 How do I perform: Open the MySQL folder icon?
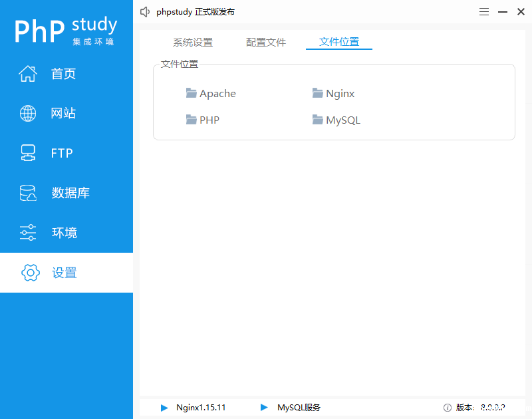[318, 120]
